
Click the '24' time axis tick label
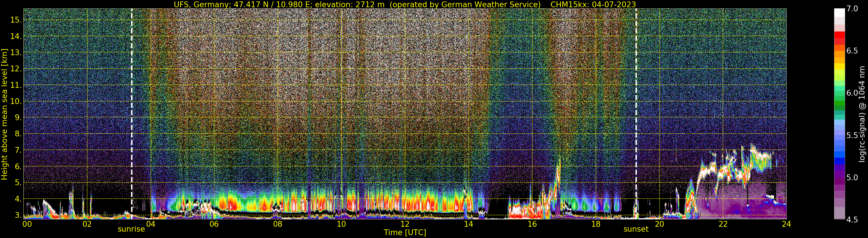(786, 224)
